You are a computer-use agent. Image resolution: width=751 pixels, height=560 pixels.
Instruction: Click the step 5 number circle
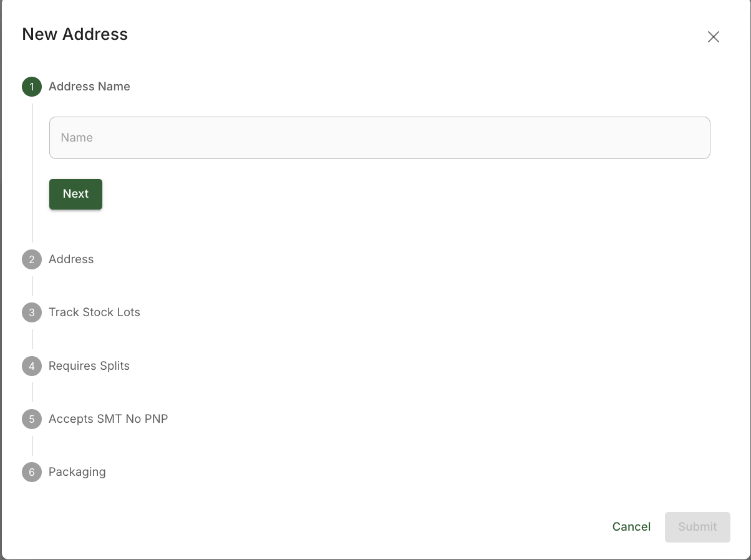(x=32, y=419)
